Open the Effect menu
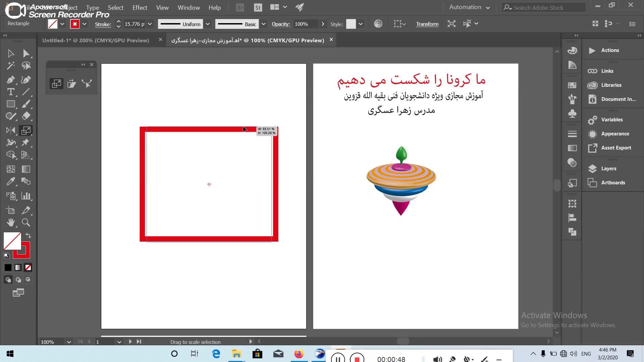Image resolution: width=644 pixels, height=362 pixels. coord(140,7)
